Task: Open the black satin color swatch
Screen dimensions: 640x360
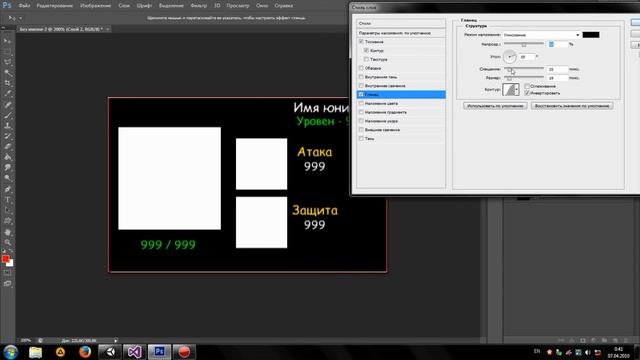Action: coord(591,35)
